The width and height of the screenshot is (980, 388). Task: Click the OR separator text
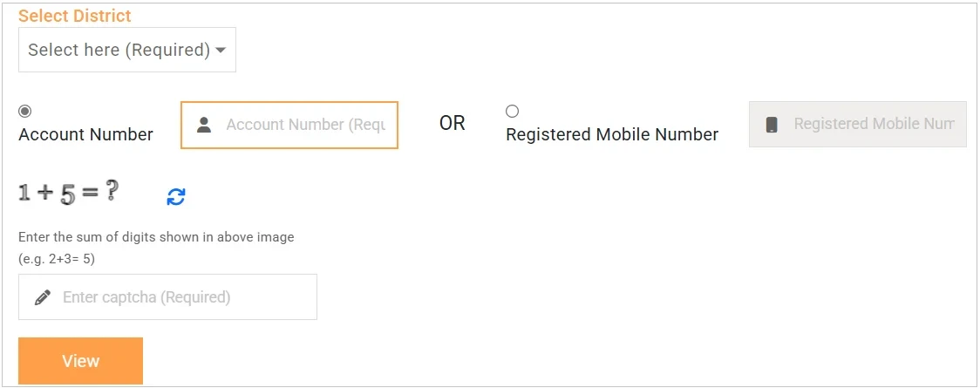pos(452,124)
